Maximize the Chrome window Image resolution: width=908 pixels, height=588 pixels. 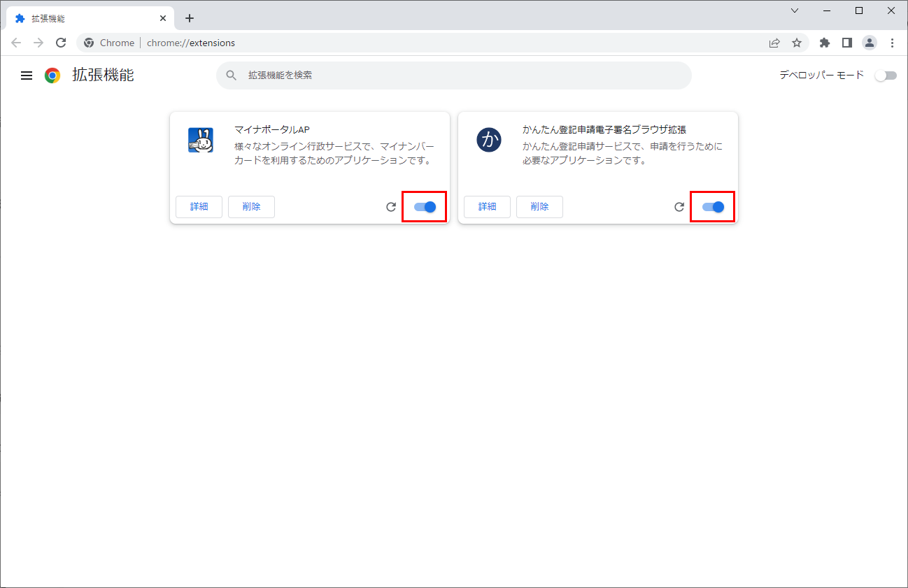pyautogui.click(x=859, y=10)
